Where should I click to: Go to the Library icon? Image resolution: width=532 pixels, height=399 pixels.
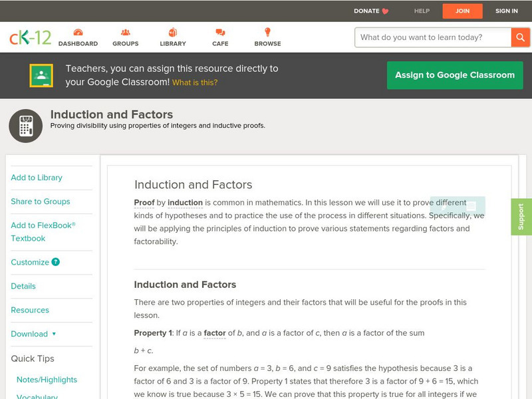click(x=173, y=33)
